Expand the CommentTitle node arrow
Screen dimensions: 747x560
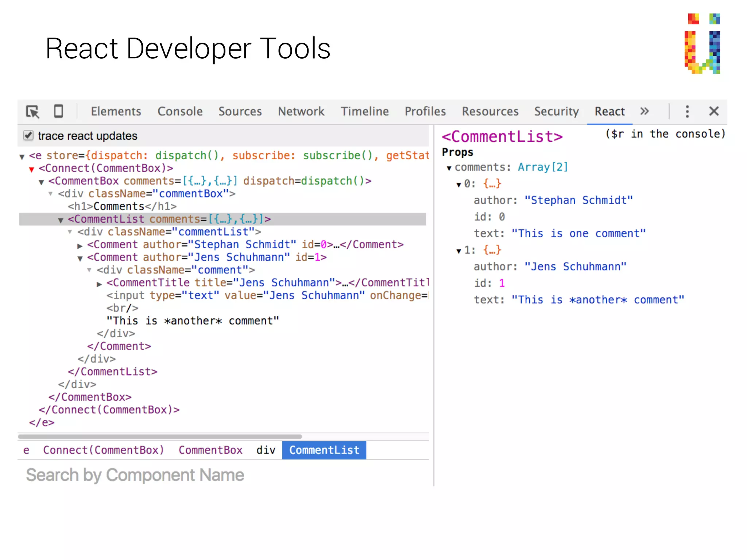[x=99, y=284]
